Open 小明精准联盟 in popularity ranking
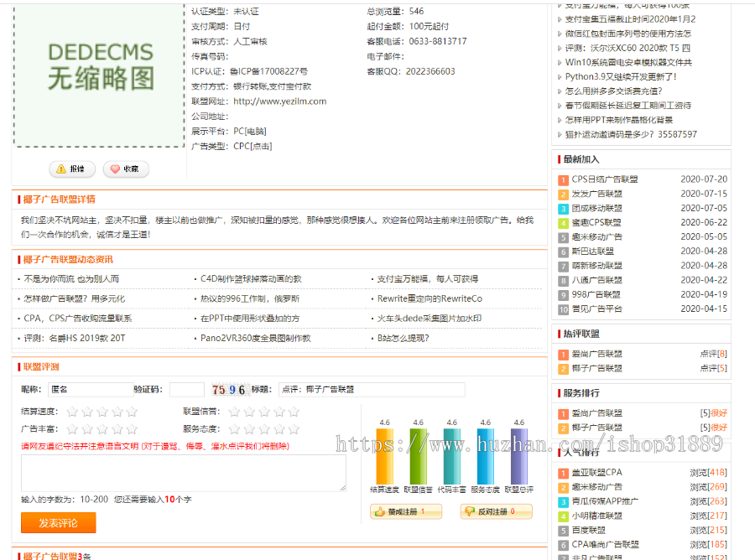The height and width of the screenshot is (560, 755). [x=597, y=516]
